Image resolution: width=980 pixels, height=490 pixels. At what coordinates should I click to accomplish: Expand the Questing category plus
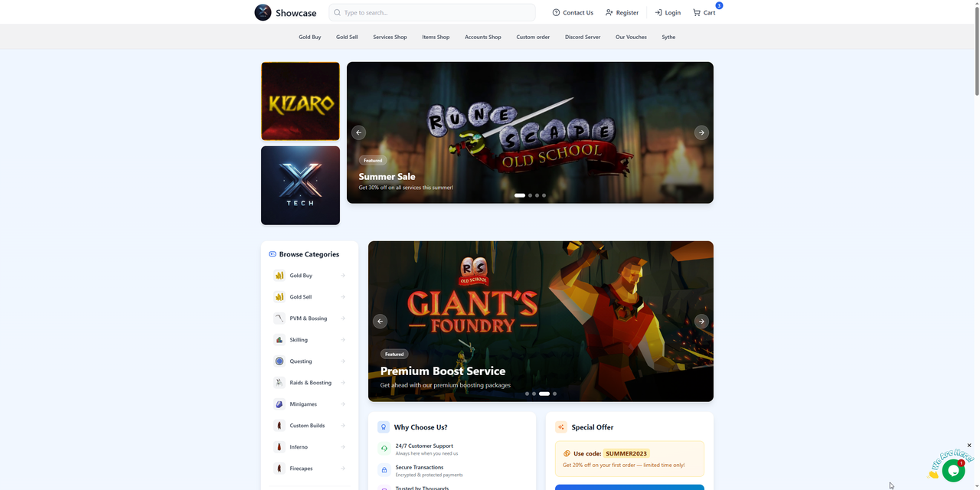click(x=344, y=361)
